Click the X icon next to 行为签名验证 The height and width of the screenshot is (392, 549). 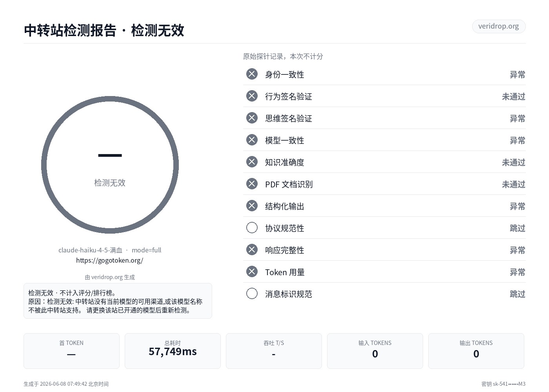point(252,96)
